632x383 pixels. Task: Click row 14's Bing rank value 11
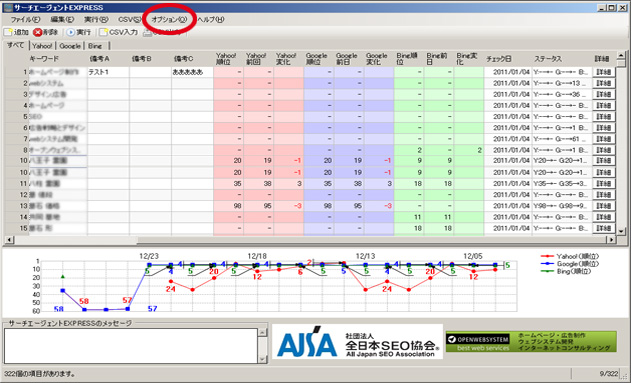click(418, 217)
